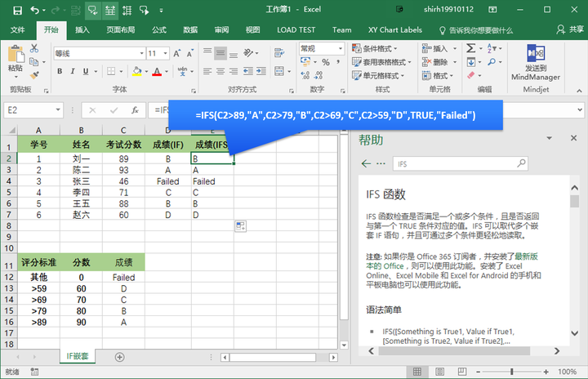Click Find and Select magnifier icon
The image size is (588, 379).
click(492, 62)
